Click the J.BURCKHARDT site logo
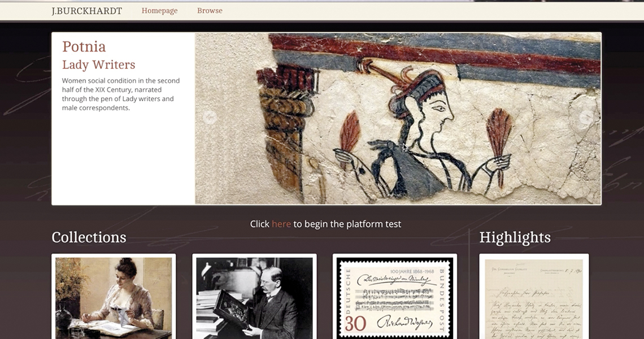 pos(86,11)
